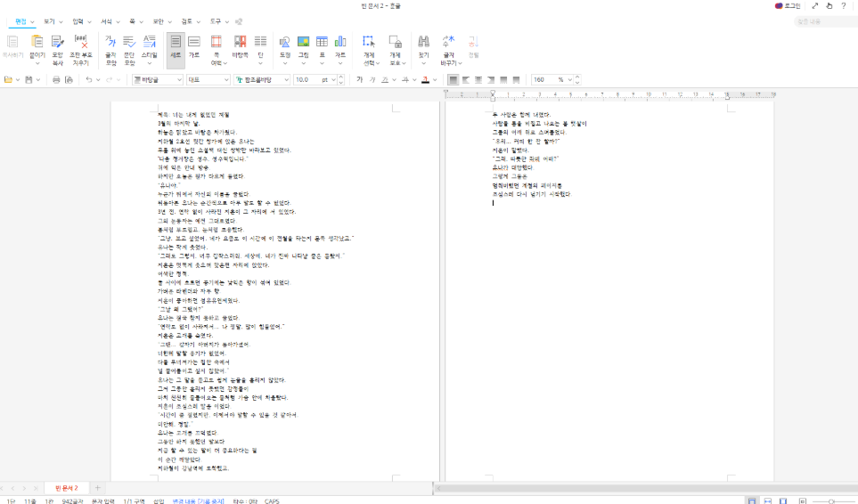Open the 160% zoom level dropdown
858x504 pixels.
[571, 80]
